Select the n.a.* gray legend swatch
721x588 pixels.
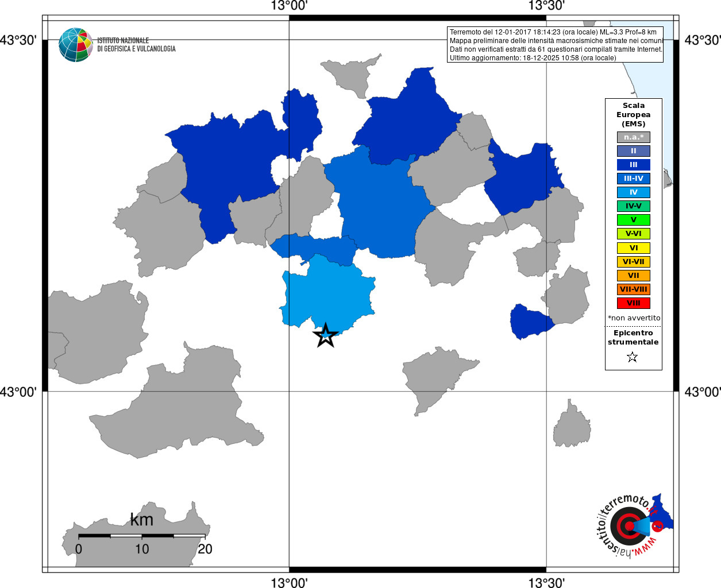pos(634,137)
